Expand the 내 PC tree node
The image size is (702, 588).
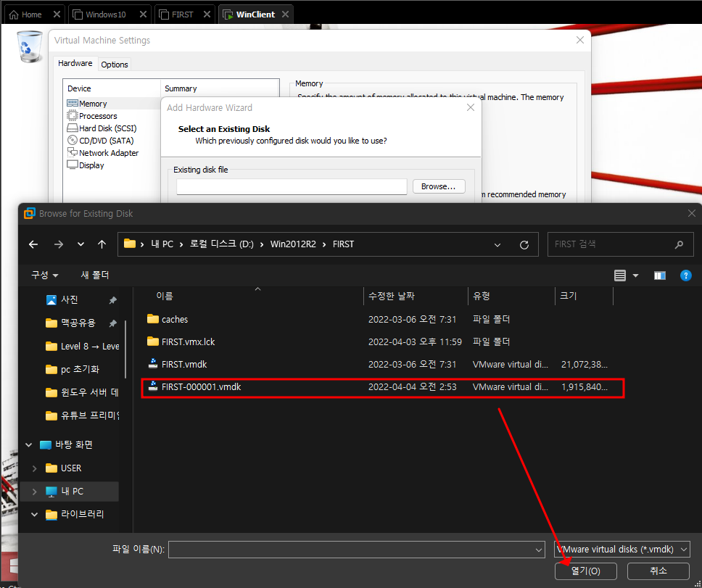35,492
